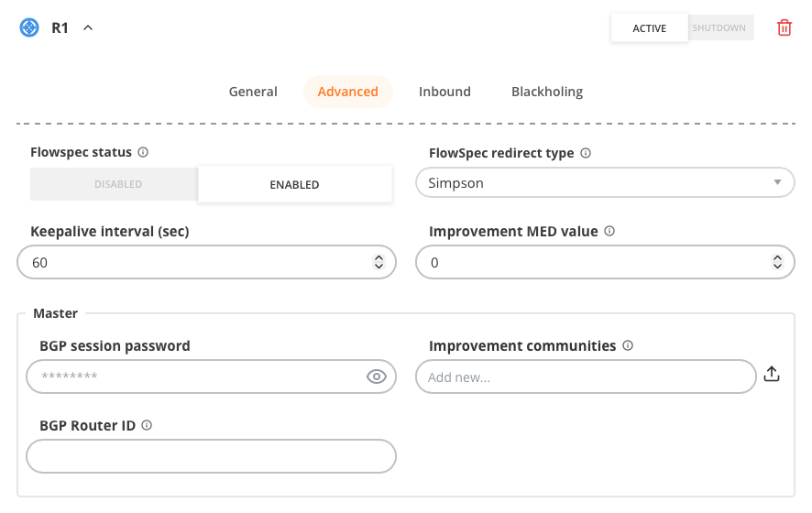Click the R1 router name
Image resolution: width=812 pixels, height=513 pixels.
(60, 28)
